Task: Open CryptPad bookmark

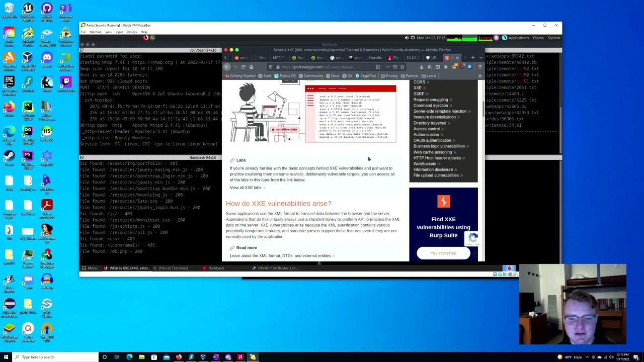Action: click(365, 76)
